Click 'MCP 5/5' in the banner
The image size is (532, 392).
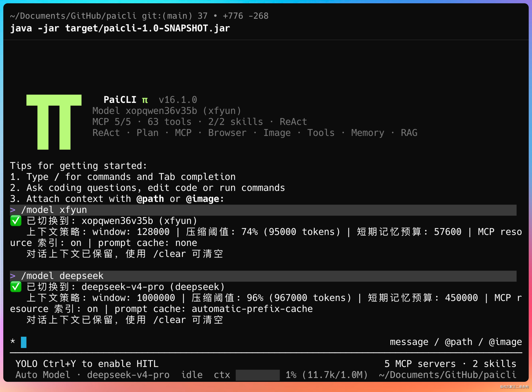pos(112,122)
